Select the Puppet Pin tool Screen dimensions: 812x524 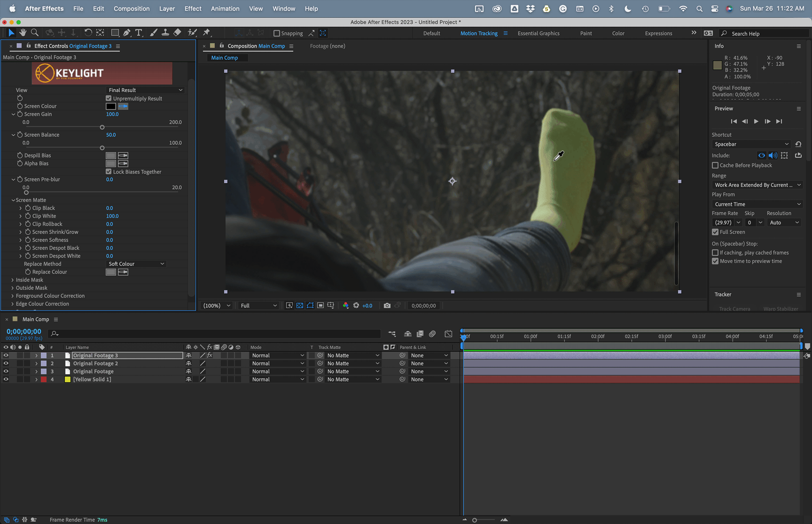[x=206, y=33]
